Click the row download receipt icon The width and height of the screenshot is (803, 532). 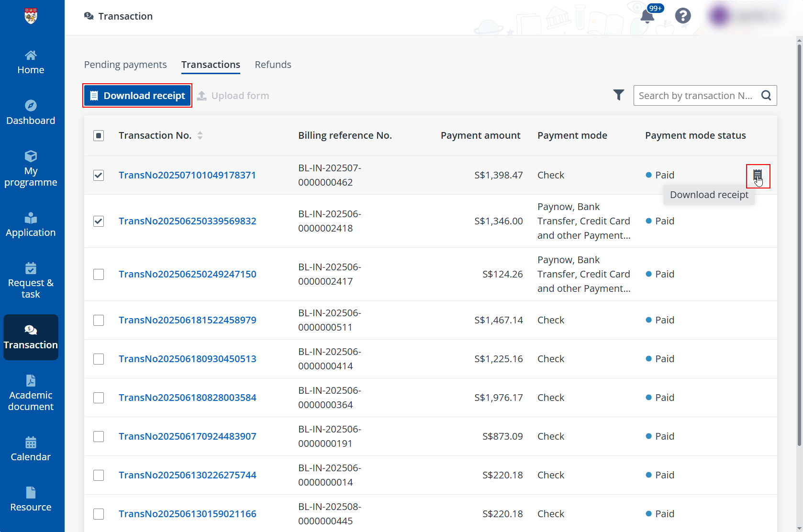click(x=758, y=176)
